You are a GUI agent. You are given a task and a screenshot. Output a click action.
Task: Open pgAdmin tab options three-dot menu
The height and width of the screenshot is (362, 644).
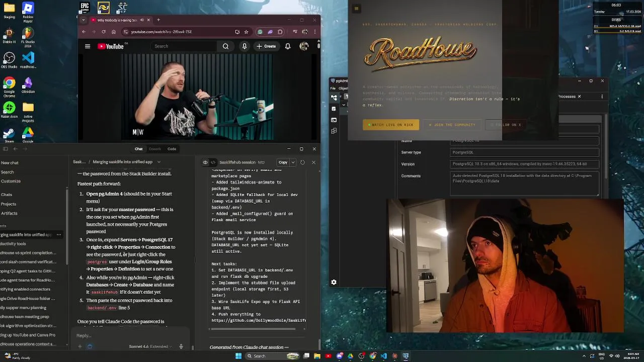coord(602,97)
